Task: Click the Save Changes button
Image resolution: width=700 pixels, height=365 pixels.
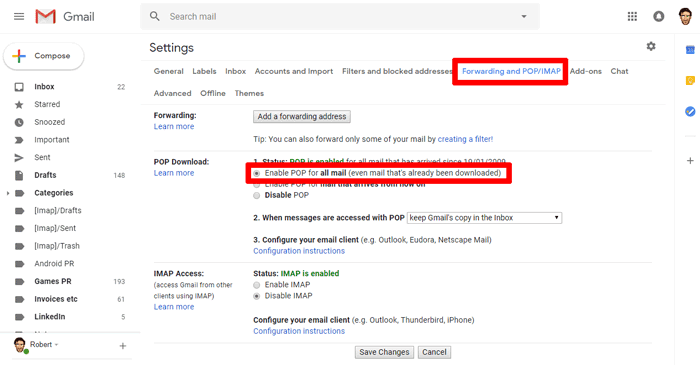Action: (x=384, y=352)
